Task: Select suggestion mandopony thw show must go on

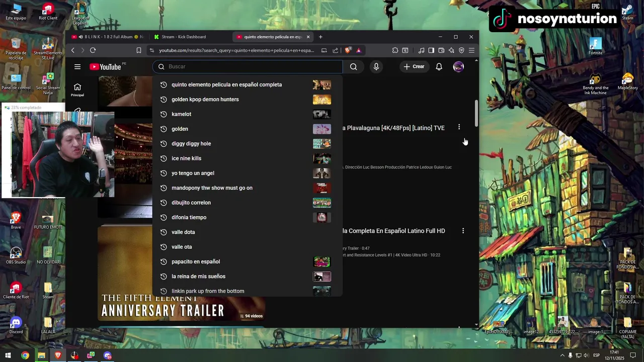Action: pyautogui.click(x=247, y=188)
